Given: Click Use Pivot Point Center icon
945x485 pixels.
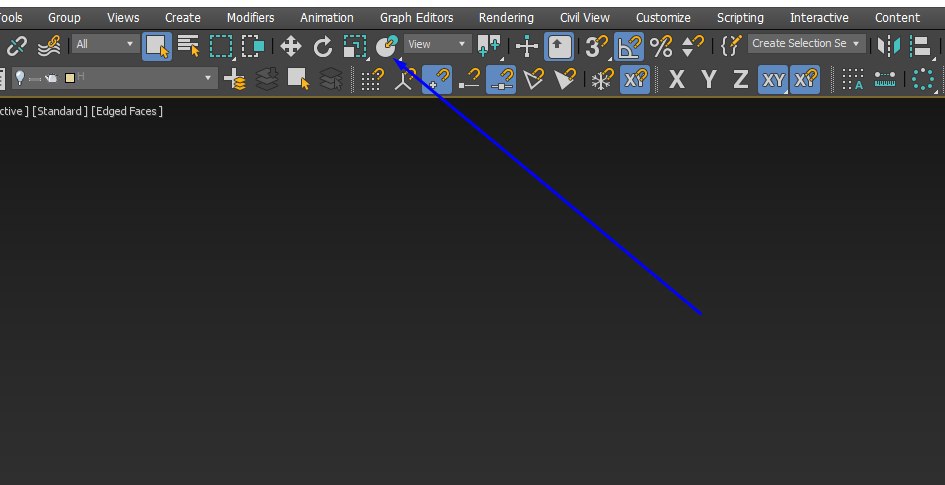Looking at the screenshot, I should 489,45.
